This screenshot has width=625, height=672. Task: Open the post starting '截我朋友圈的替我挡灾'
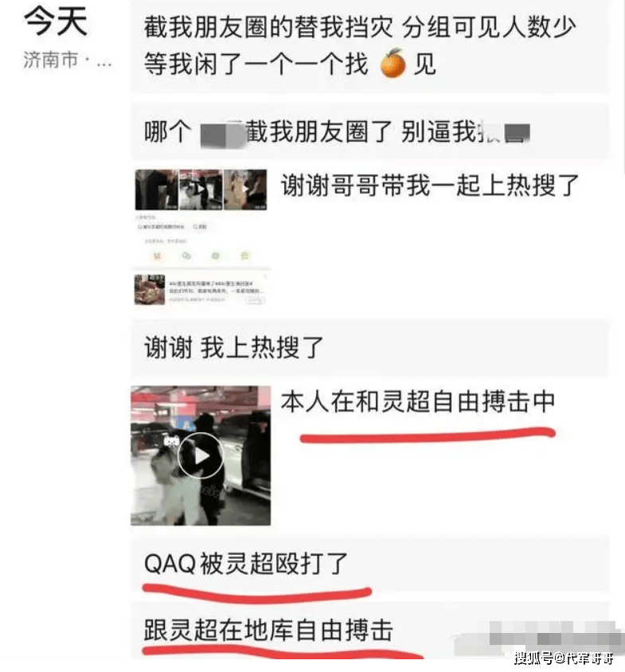[370, 45]
